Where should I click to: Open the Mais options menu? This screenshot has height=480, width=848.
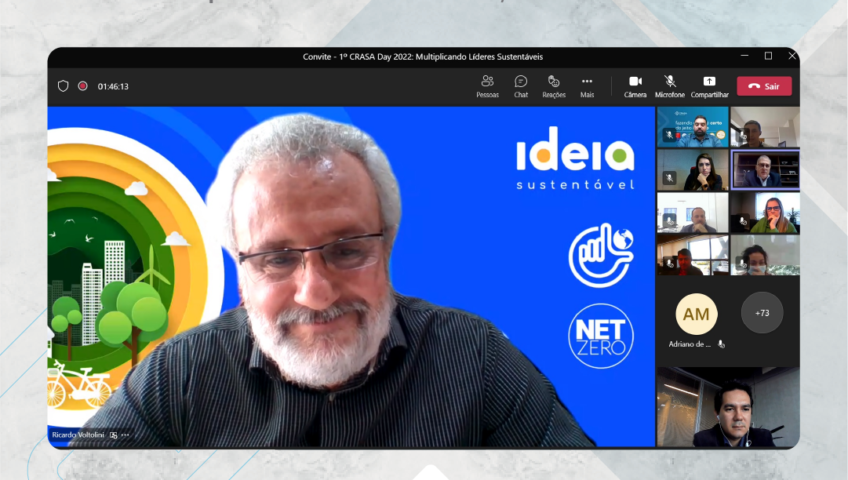(587, 86)
